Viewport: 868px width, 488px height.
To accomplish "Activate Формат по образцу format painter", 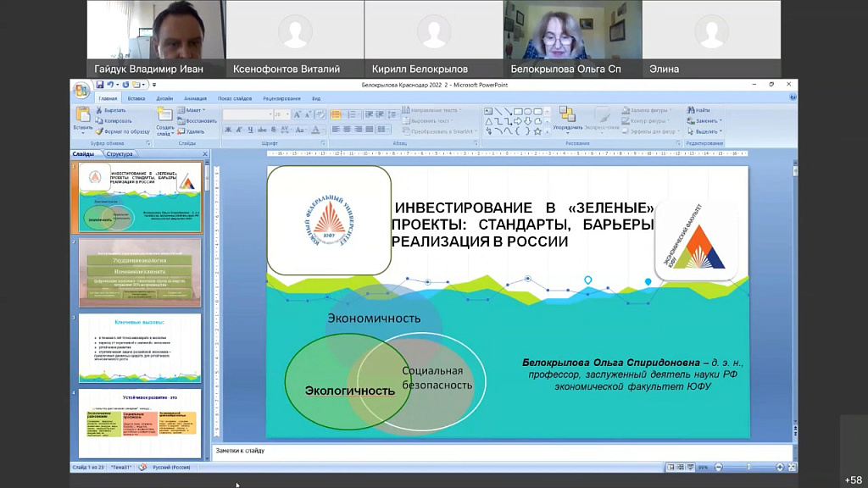I will (x=122, y=131).
